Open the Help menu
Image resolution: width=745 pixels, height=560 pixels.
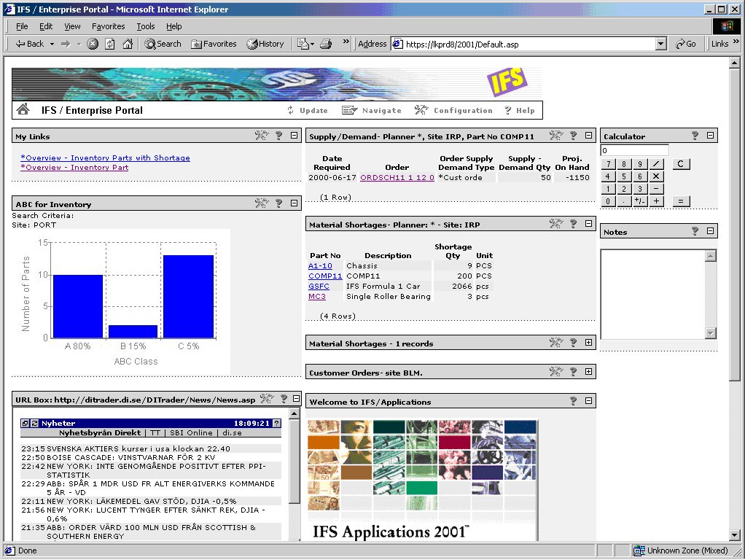pyautogui.click(x=174, y=26)
